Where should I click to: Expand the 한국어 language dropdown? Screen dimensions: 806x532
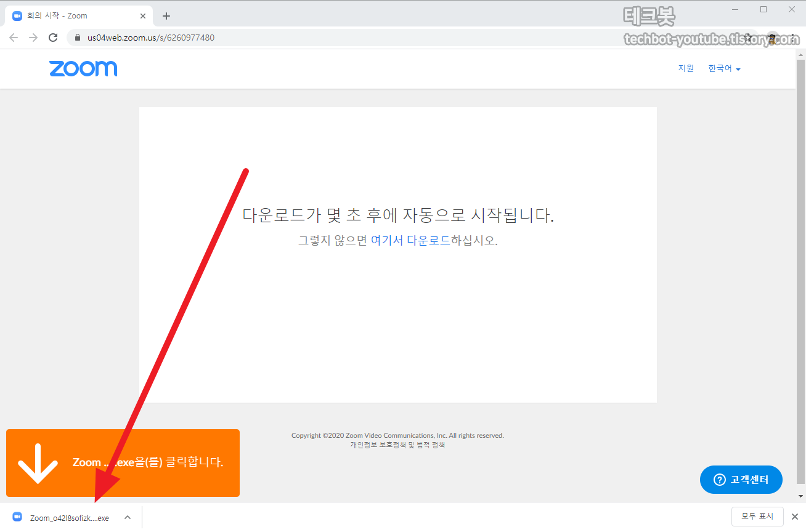[x=724, y=68]
